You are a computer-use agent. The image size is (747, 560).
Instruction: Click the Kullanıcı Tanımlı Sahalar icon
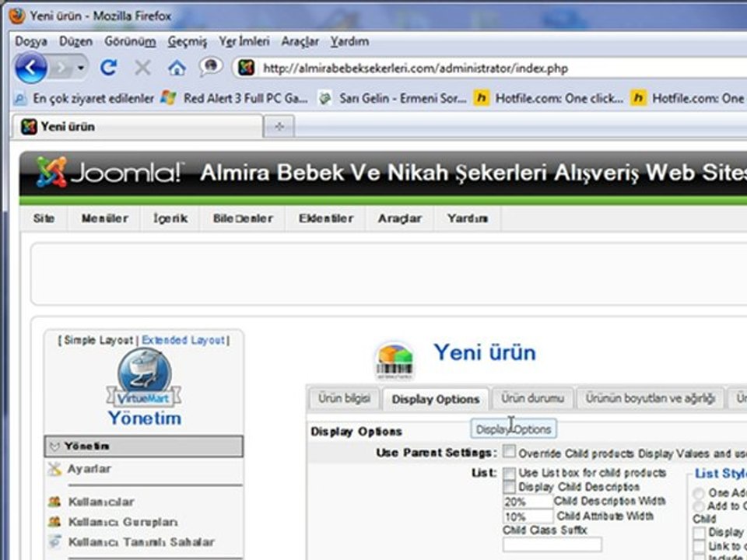click(x=54, y=542)
